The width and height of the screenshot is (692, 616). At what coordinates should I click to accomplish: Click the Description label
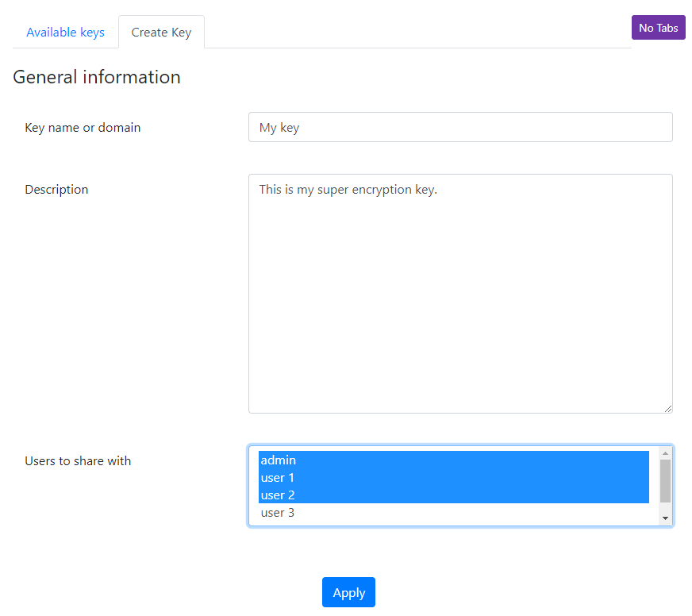[56, 190]
